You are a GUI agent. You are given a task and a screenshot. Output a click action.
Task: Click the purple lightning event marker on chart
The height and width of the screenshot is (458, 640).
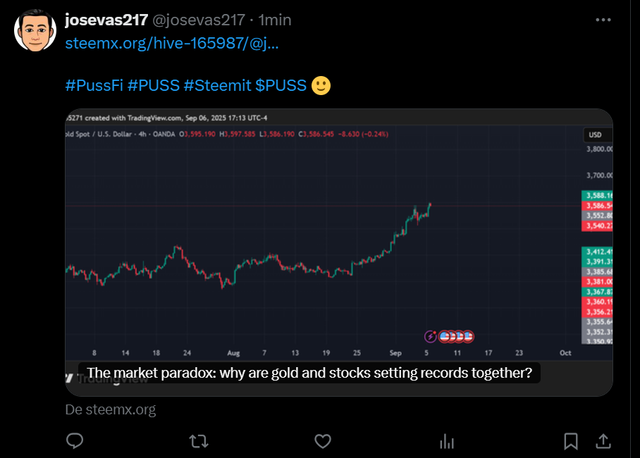click(x=430, y=336)
